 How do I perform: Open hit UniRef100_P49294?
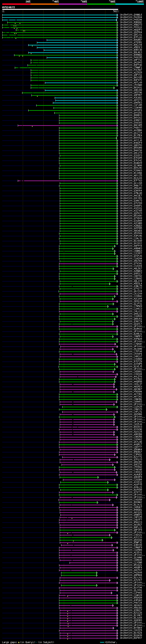(x=131, y=20)
